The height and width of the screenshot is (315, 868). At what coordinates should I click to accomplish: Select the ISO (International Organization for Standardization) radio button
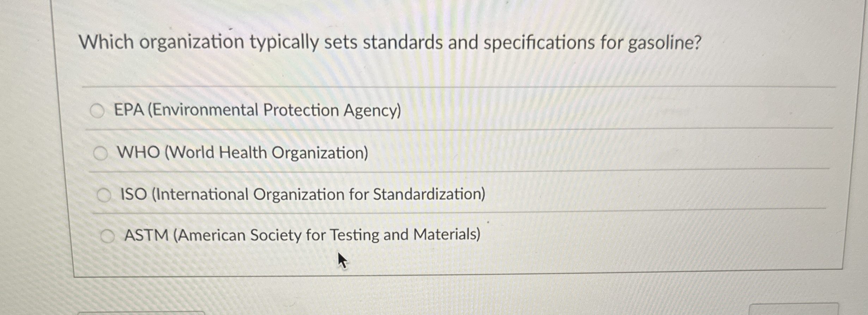pos(104,194)
